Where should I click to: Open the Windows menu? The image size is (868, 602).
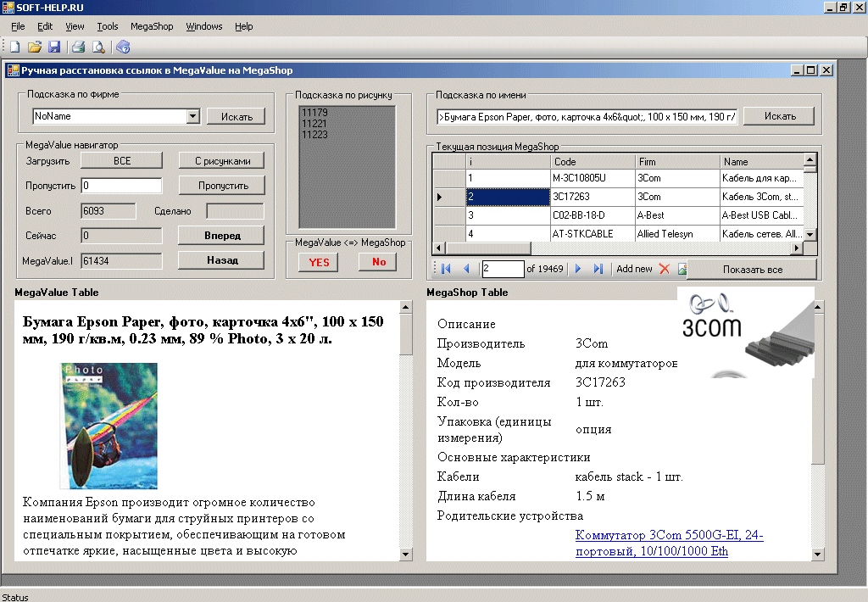click(203, 26)
